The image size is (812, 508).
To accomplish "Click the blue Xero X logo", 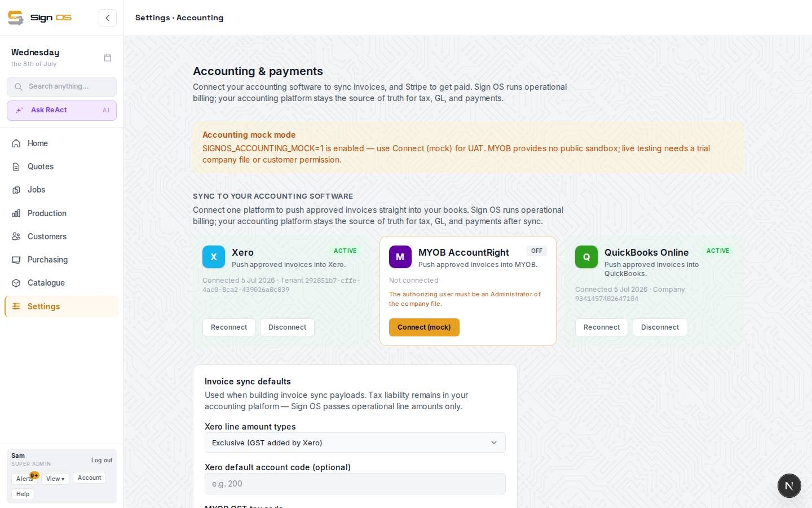I will [214, 257].
